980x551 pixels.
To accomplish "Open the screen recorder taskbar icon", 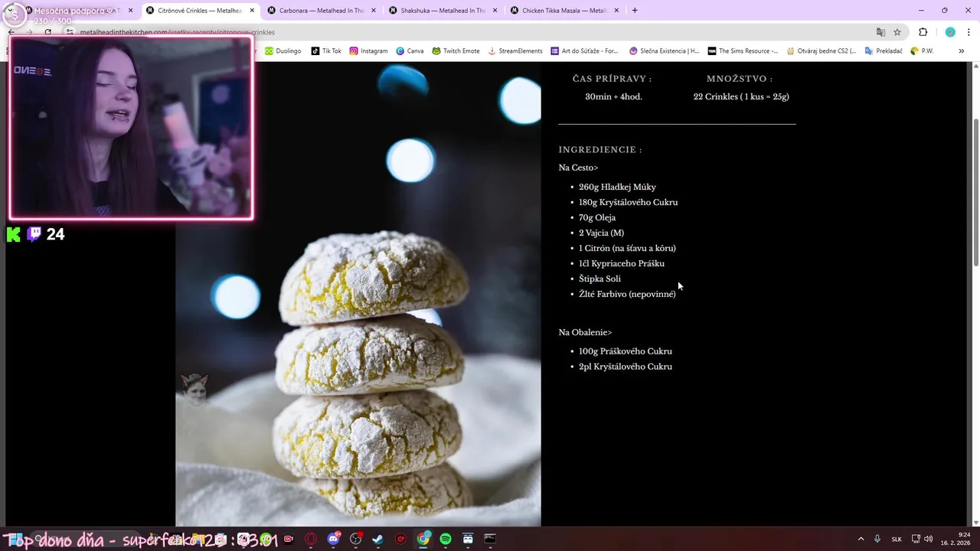I will (x=289, y=539).
